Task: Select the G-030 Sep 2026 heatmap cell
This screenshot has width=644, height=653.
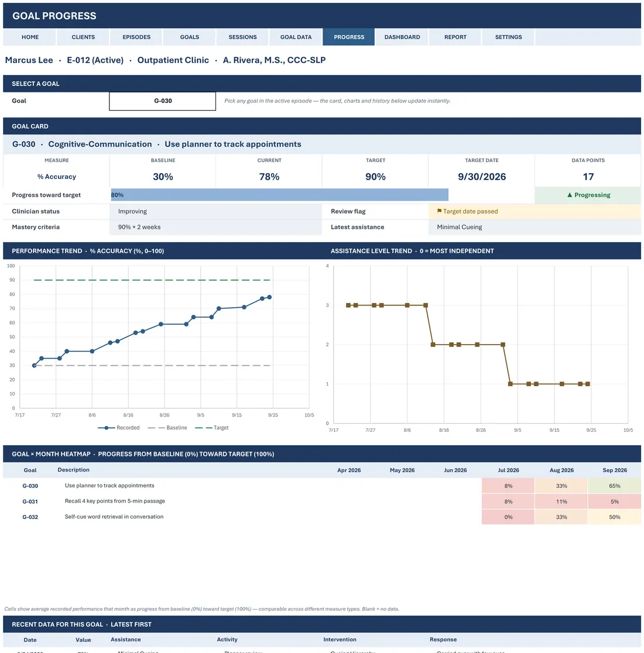Action: (x=614, y=486)
